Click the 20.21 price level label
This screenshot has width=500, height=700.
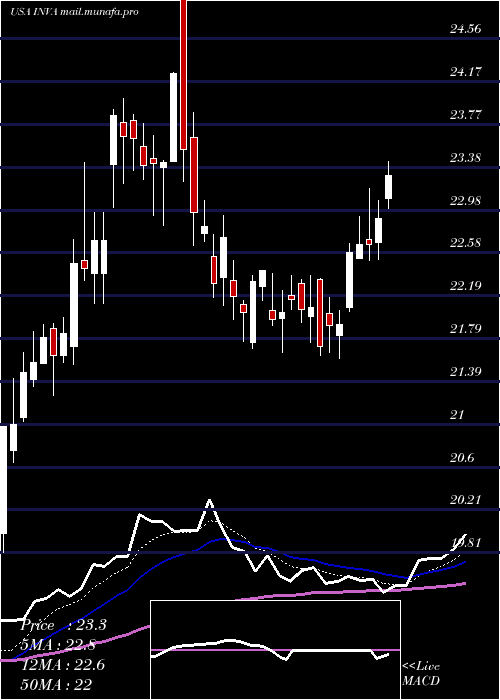(x=465, y=500)
